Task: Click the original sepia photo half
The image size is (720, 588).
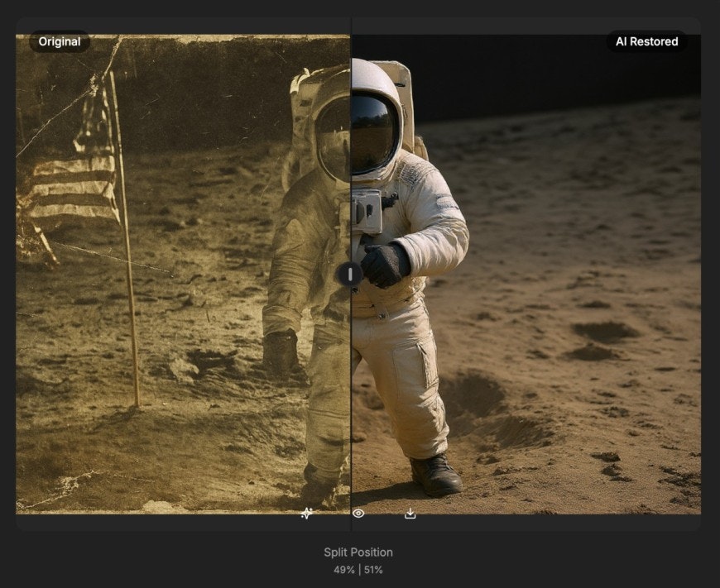Action: 183,274
